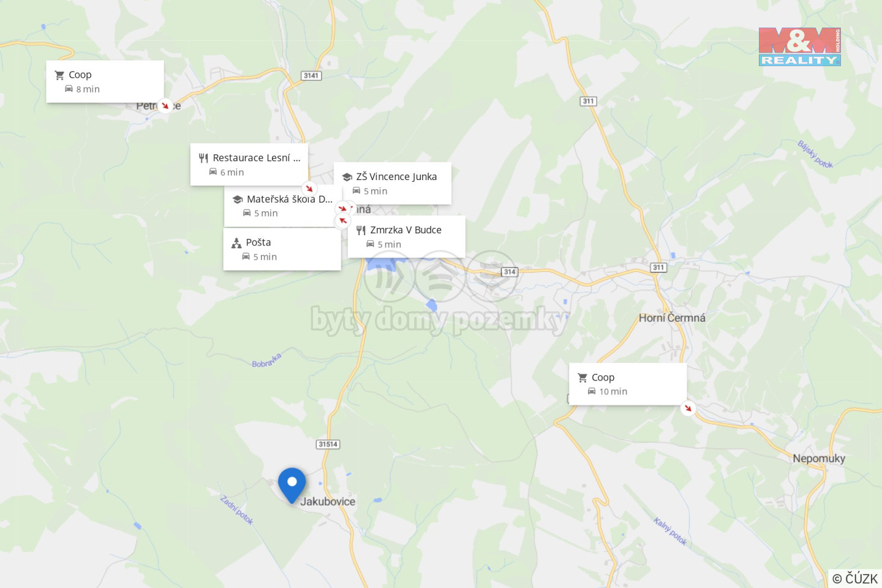The height and width of the screenshot is (588, 882).
Task: Click the Pošta post office icon
Action: (x=236, y=243)
